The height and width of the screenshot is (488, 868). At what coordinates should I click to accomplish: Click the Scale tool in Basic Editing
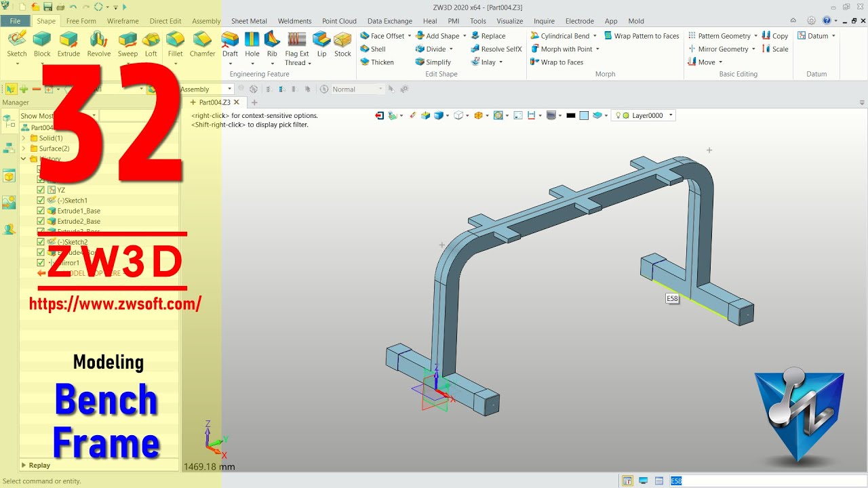pyautogui.click(x=775, y=49)
